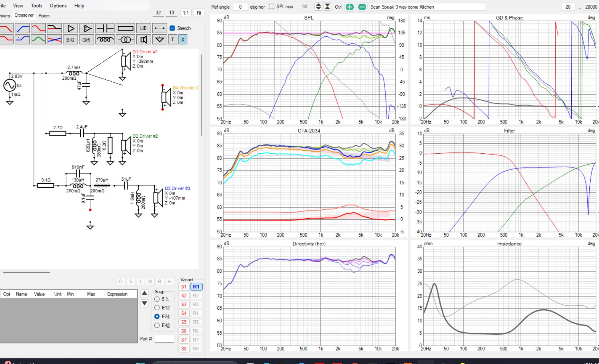Switch to the Room tab
This screenshot has height=364, width=599.
(44, 16)
